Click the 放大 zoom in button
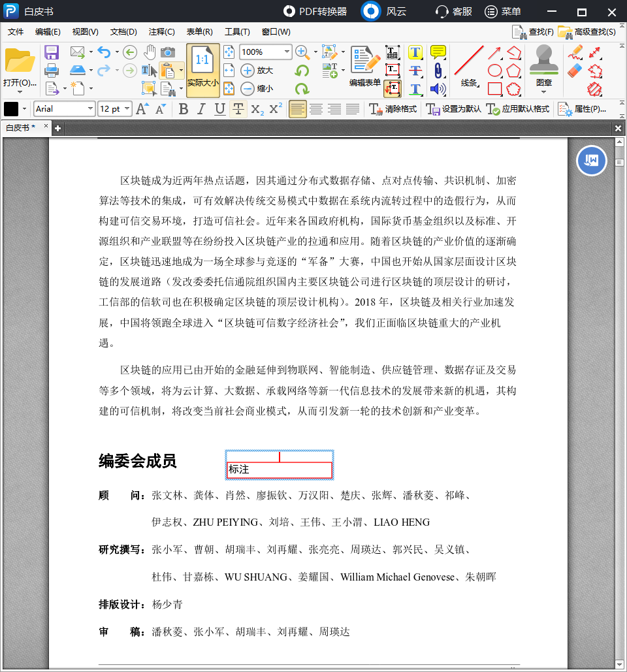 pos(257,71)
